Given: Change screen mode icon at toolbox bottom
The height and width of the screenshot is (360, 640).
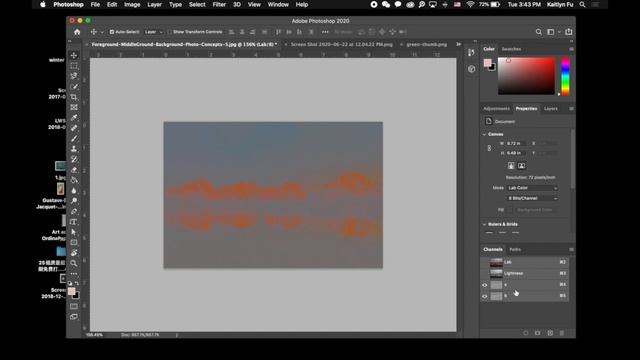Looking at the screenshot, I should pyautogui.click(x=74, y=317).
